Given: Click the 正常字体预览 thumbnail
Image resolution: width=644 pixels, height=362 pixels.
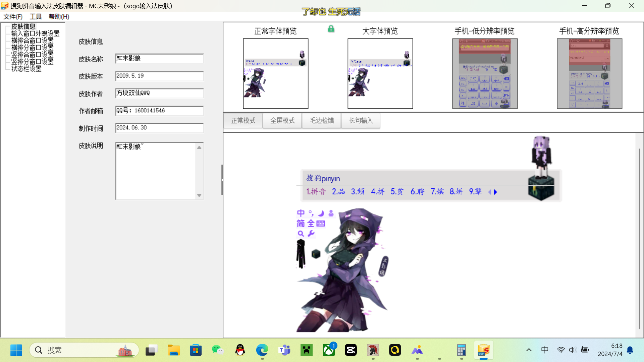Looking at the screenshot, I should click(x=276, y=74).
